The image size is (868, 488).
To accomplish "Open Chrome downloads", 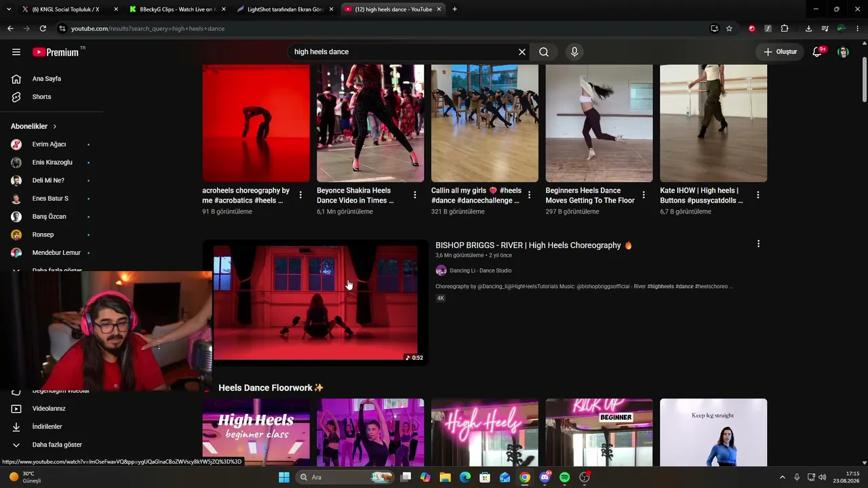I will 808,28.
